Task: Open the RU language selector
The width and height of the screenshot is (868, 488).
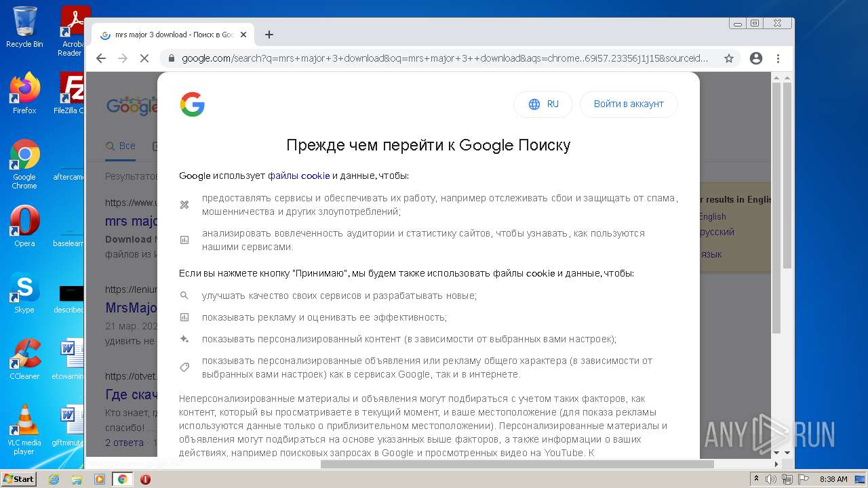Action: pyautogui.click(x=543, y=104)
